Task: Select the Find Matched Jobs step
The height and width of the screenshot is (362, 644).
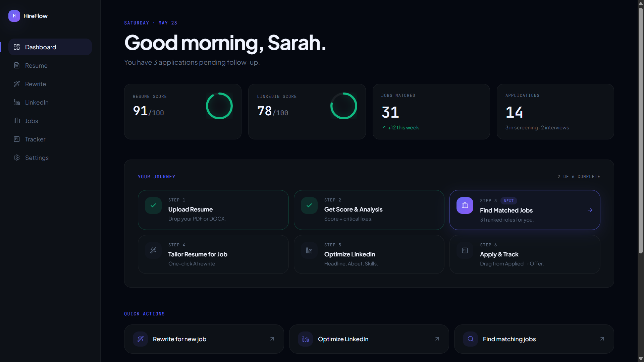Action: (x=525, y=210)
